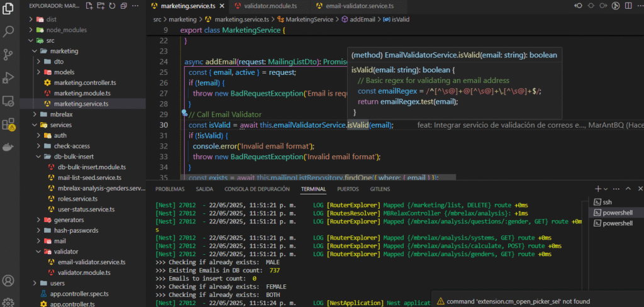Open the Extensions view
Viewport: 644px width, 307px height.
tap(9, 124)
